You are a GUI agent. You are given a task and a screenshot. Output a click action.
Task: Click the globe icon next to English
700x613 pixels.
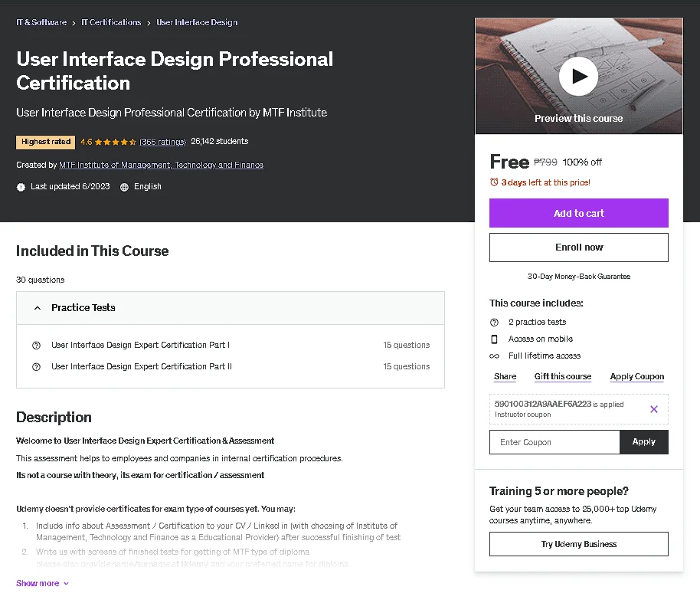click(125, 187)
